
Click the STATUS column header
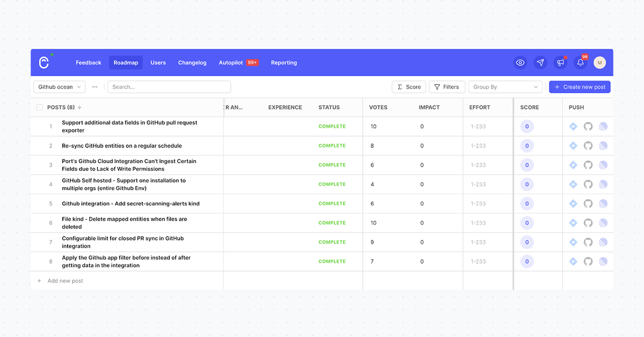pyautogui.click(x=329, y=107)
